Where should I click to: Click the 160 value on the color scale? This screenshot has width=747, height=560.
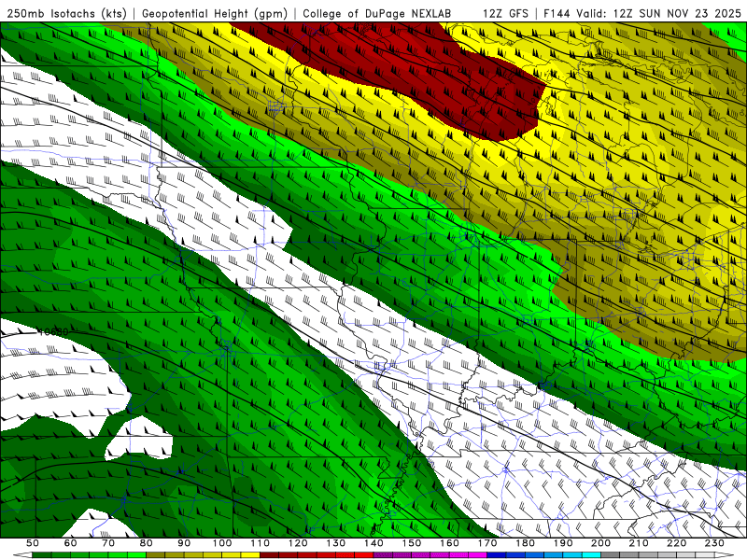[449, 543]
